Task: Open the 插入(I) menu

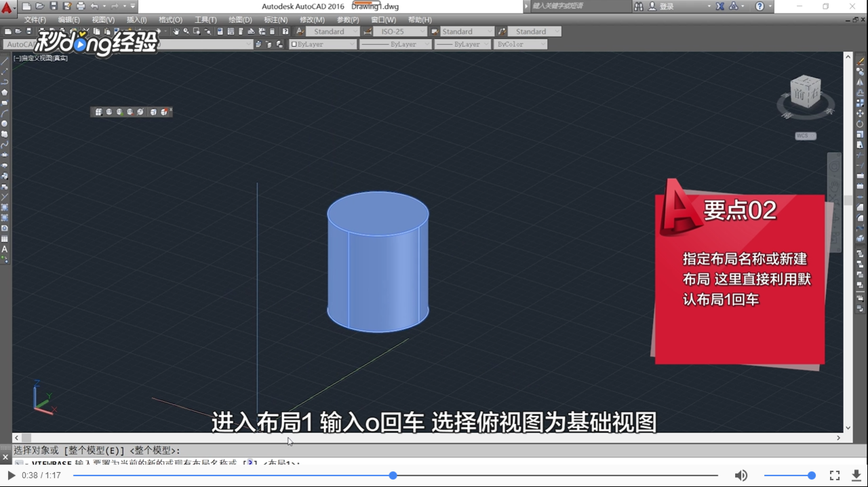Action: pos(137,20)
